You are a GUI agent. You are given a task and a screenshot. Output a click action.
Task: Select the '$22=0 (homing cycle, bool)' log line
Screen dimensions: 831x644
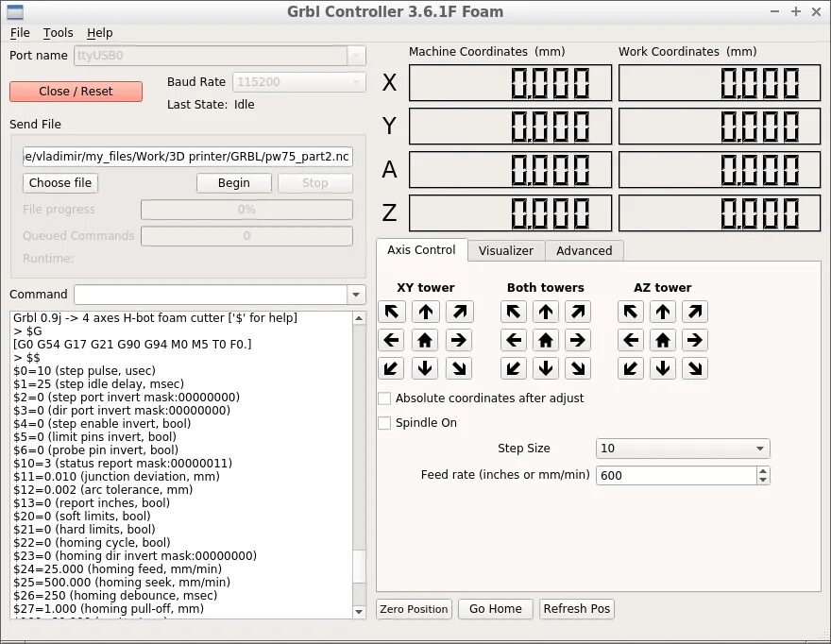93,543
